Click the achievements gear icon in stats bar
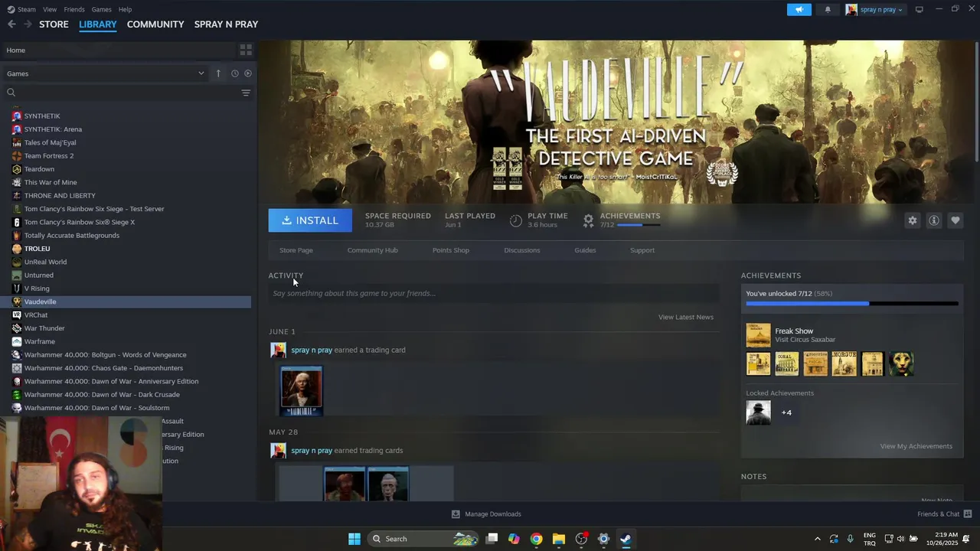 pos(588,220)
